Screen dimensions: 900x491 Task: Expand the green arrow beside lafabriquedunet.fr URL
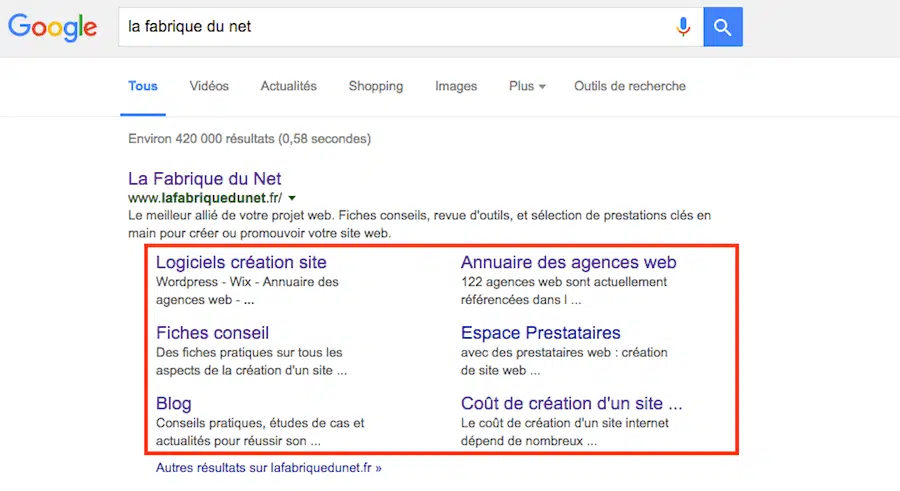[x=292, y=198]
